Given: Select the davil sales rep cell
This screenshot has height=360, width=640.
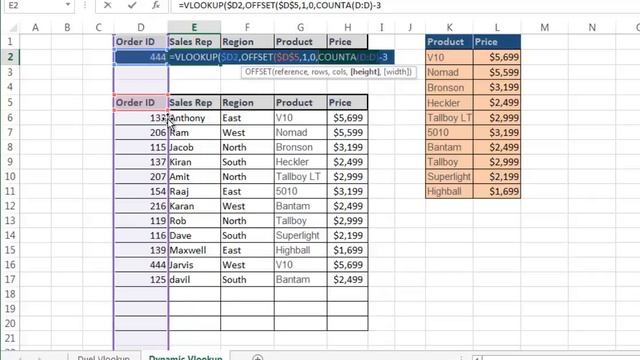Looking at the screenshot, I should pyautogui.click(x=194, y=280).
